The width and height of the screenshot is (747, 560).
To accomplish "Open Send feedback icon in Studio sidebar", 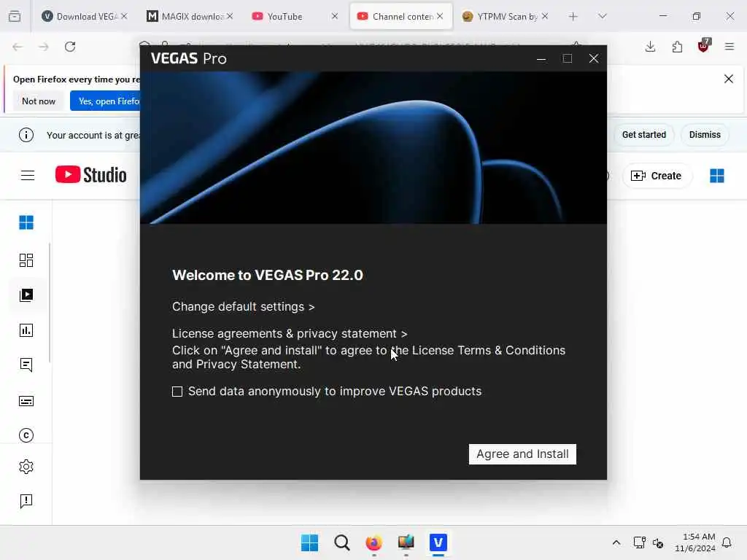I will pos(26,501).
